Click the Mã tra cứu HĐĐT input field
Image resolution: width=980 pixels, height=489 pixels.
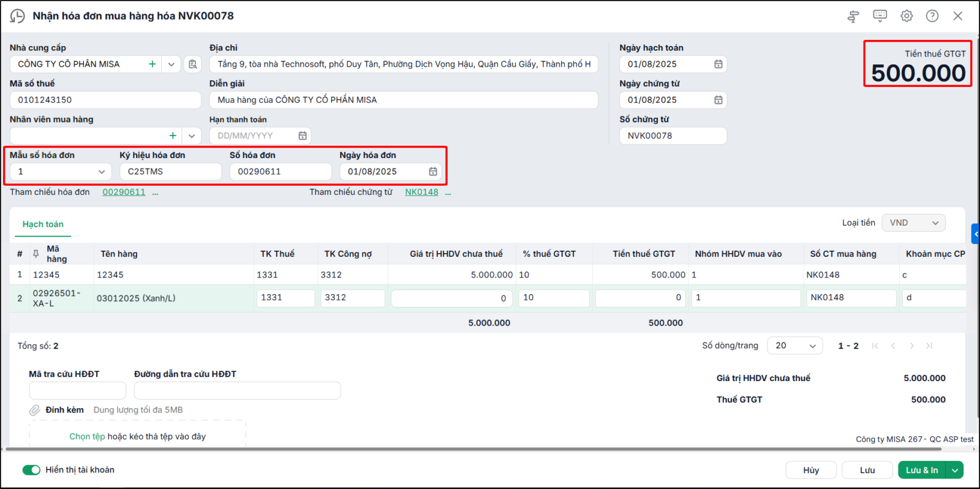point(77,391)
